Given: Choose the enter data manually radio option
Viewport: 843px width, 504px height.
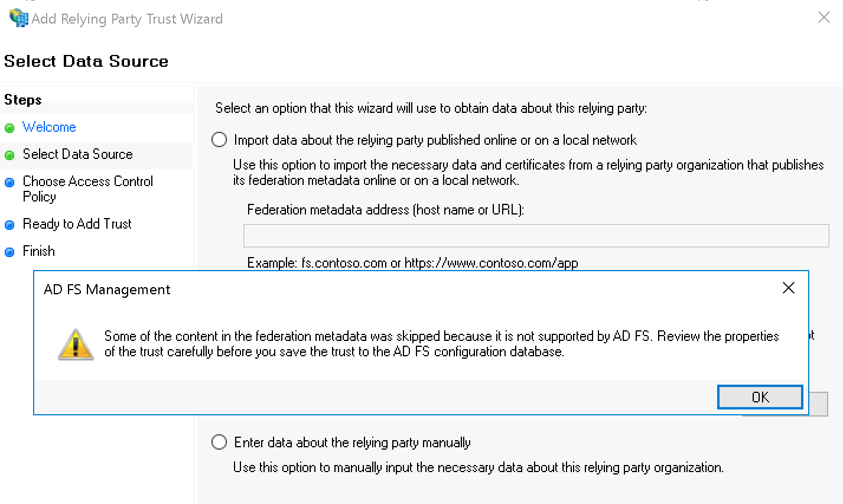Looking at the screenshot, I should pyautogui.click(x=219, y=443).
